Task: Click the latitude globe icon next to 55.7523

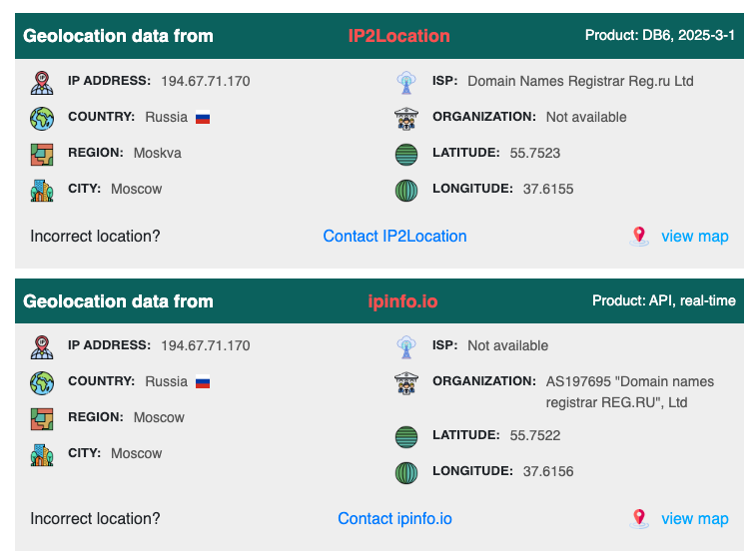Action: 406,155
